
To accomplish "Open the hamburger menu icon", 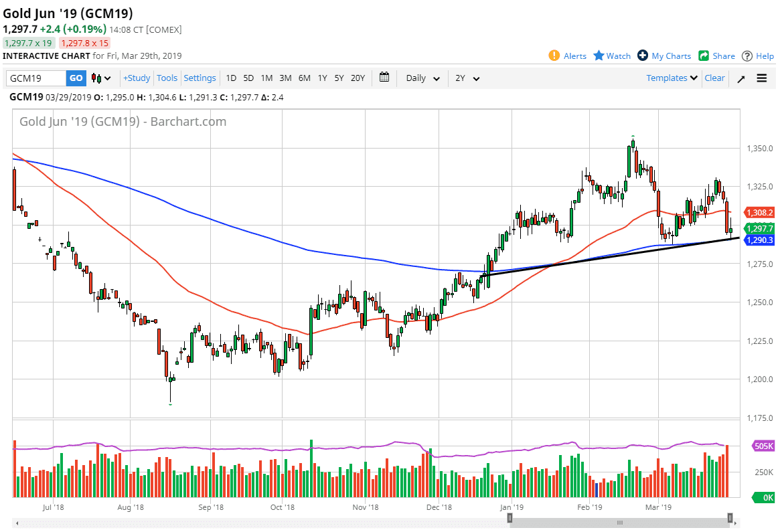I will pyautogui.click(x=762, y=78).
